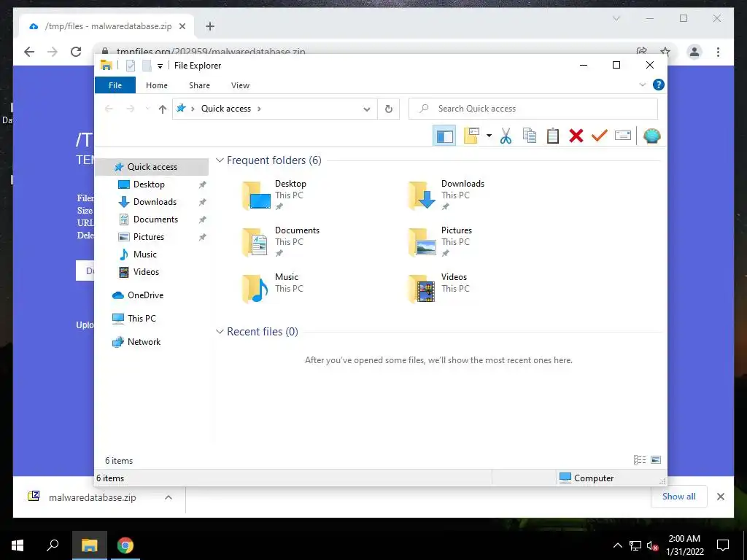Viewport: 747px width, 560px height.
Task: Click the orange checkmark Properties icon
Action: coord(600,136)
